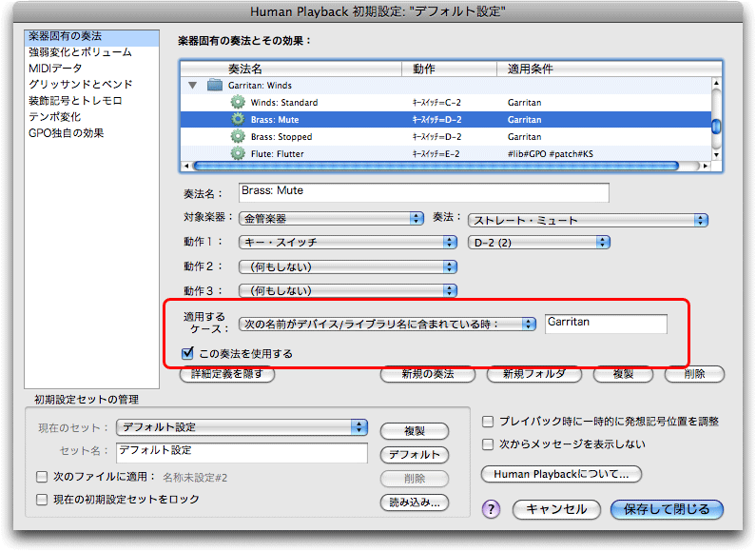The width and height of the screenshot is (756, 552).
Task: Select 楽器固有の奏法 in the category list
Action: point(91,37)
